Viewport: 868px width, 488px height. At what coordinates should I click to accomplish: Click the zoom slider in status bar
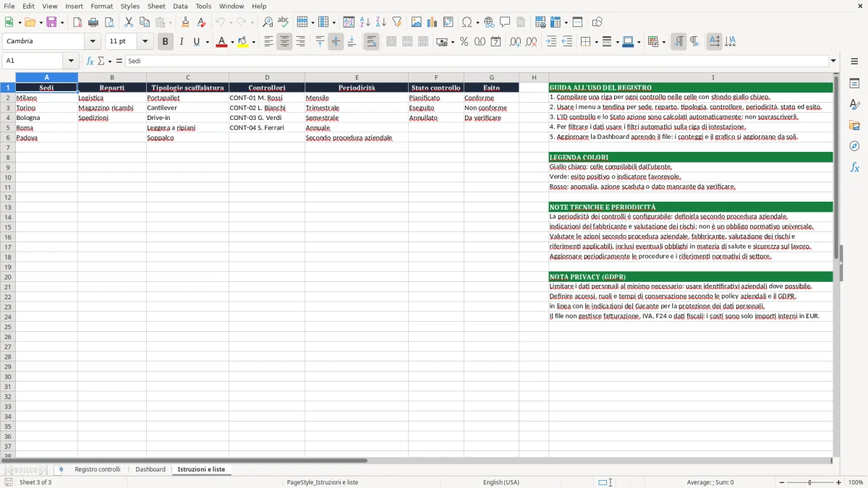click(x=810, y=482)
